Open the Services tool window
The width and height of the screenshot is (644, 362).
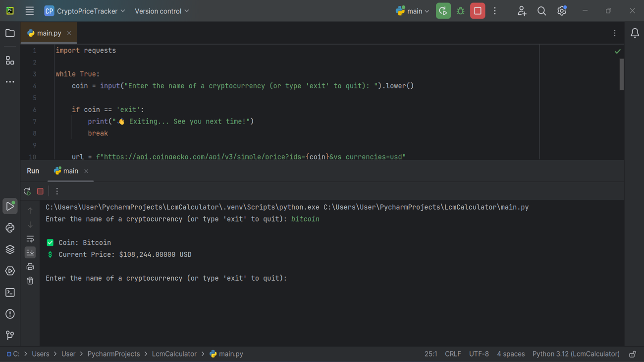pos(10,271)
